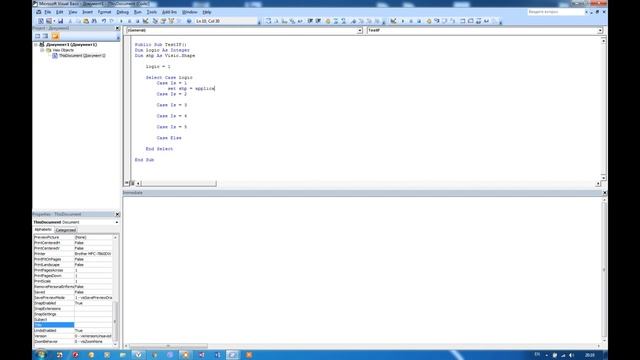Select the Saved property row
The image size is (640, 360).
coord(73,292)
